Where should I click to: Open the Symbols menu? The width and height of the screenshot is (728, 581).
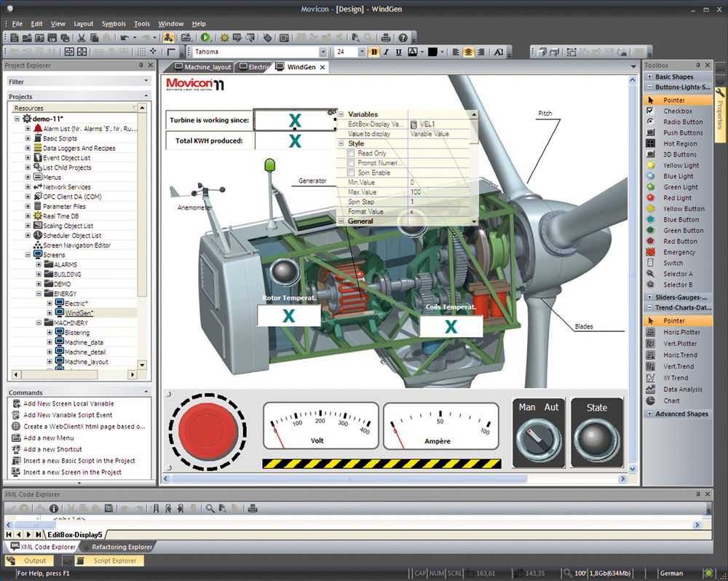point(114,24)
